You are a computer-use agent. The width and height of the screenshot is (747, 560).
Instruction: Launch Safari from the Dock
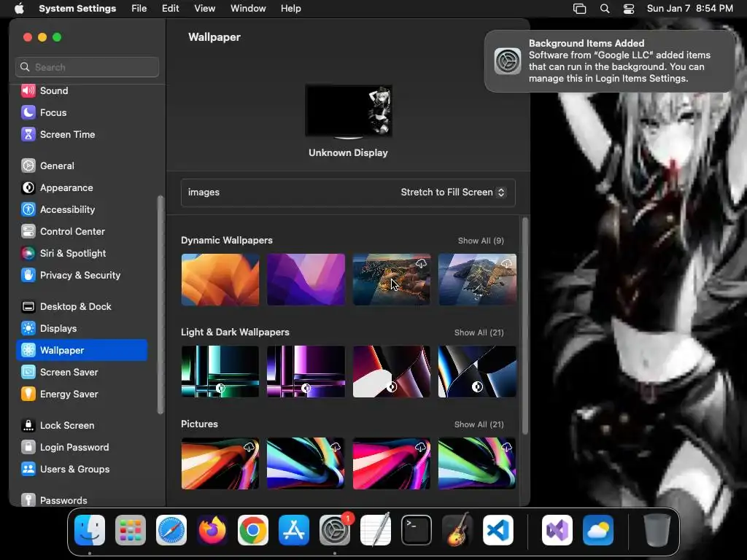[171, 530]
